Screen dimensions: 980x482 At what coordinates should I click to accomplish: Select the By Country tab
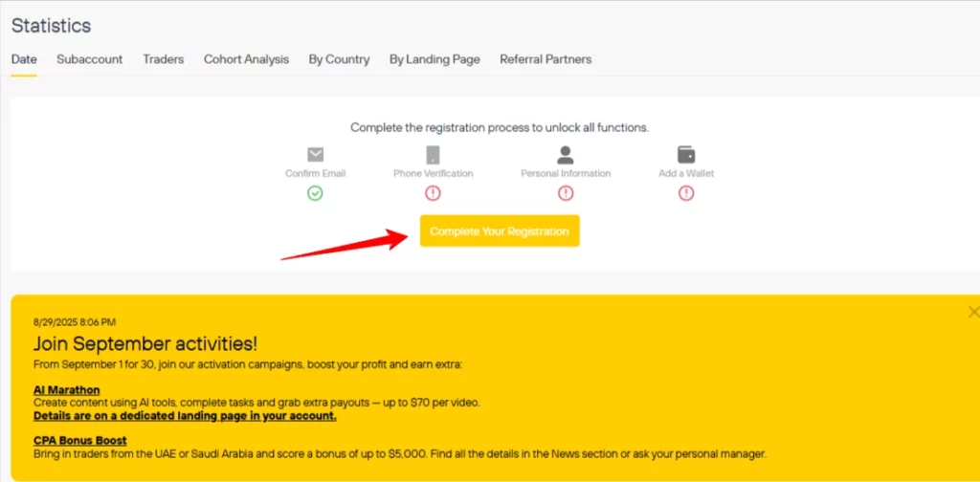339,59
